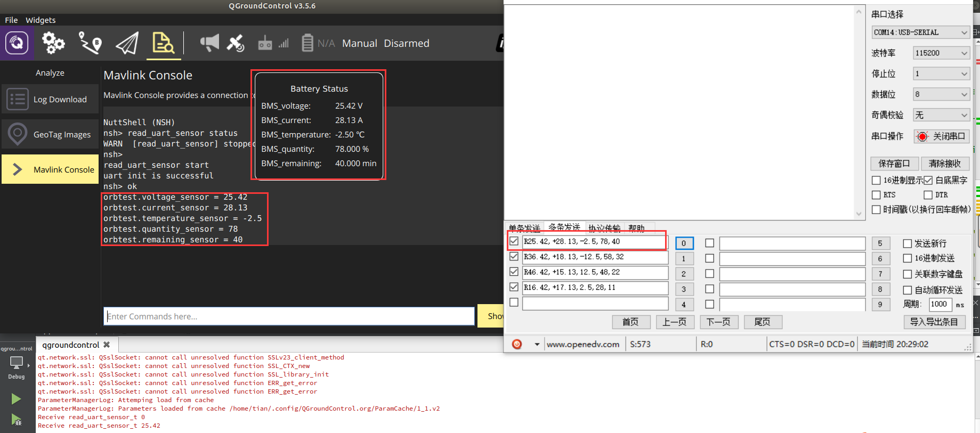This screenshot has width=980, height=433.
Task: Click 导入导出条目 import export button
Action: (935, 322)
